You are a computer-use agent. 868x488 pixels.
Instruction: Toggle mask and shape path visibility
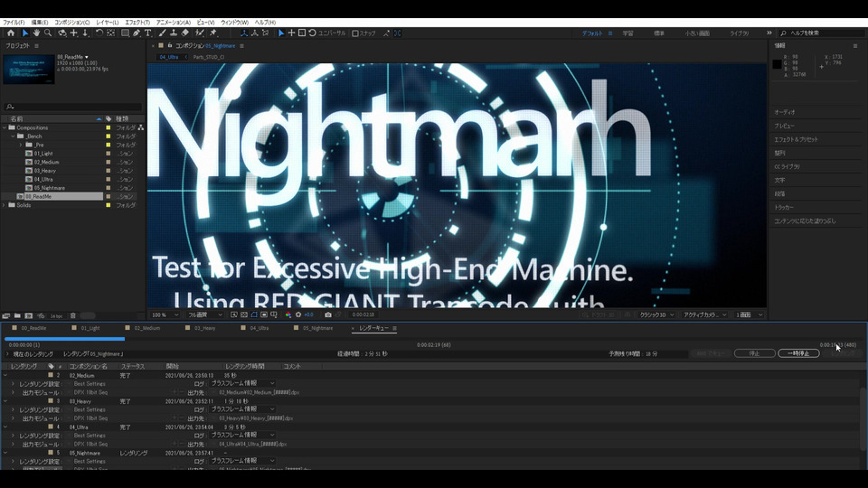[x=254, y=314]
